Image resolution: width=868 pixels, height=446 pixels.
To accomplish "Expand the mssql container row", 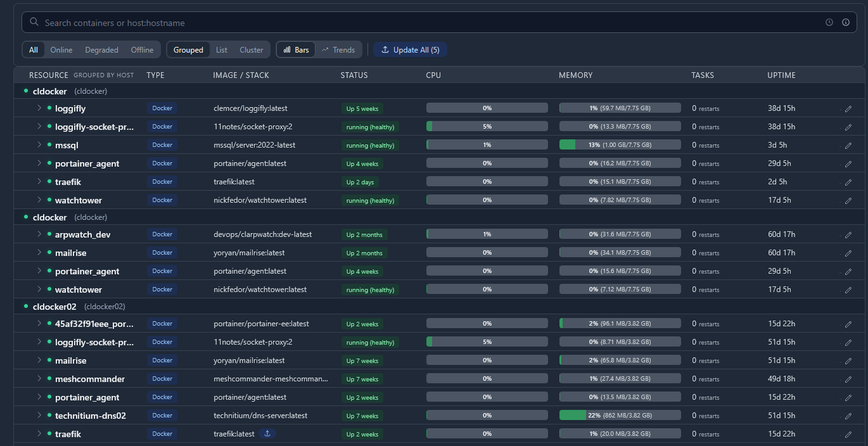I will coord(39,145).
